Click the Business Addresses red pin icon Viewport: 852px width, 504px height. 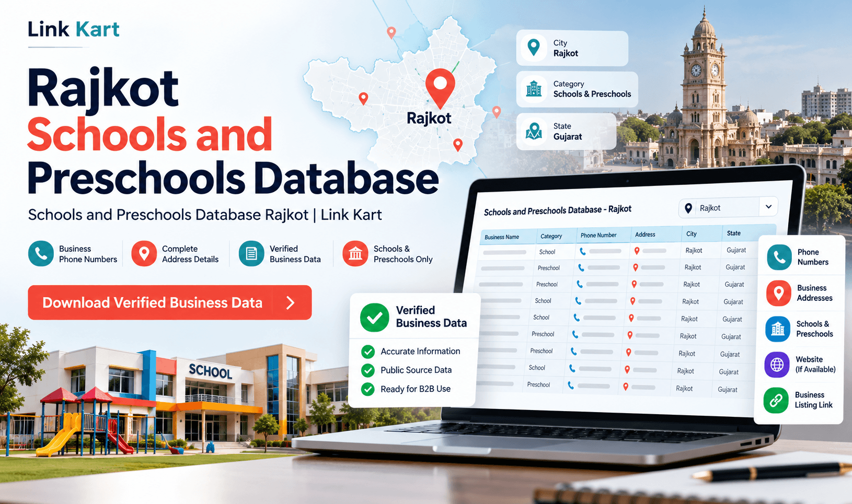[x=779, y=293]
